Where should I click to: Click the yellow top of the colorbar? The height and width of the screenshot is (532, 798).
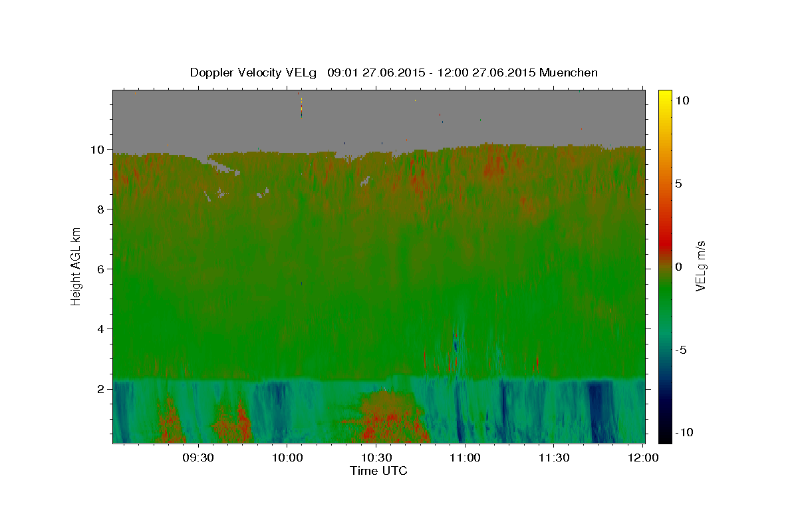[664, 96]
